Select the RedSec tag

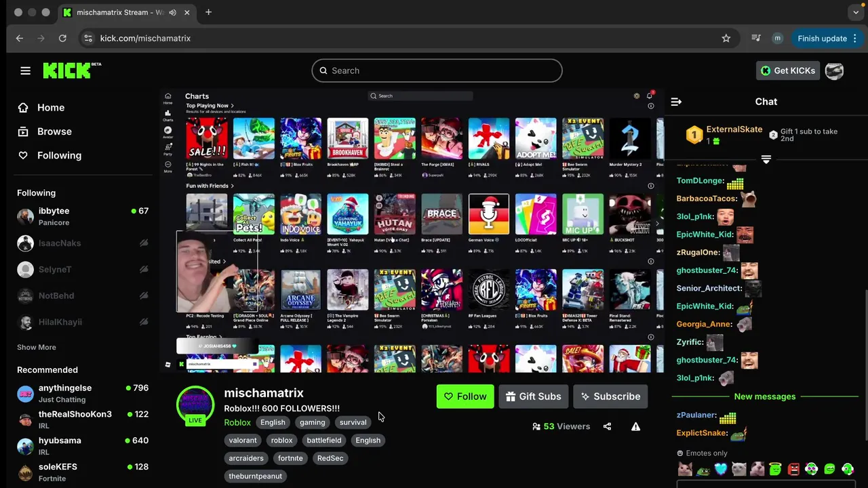coord(330,458)
